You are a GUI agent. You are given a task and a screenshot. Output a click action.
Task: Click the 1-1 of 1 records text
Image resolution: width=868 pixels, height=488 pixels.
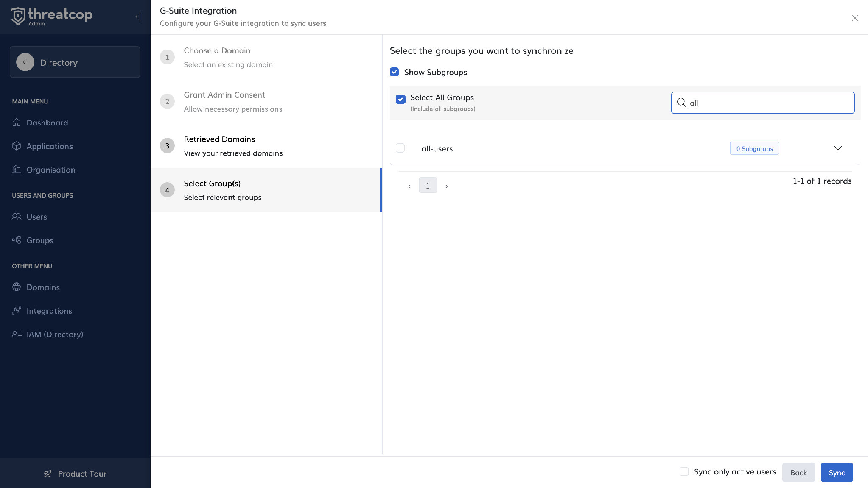[822, 181]
